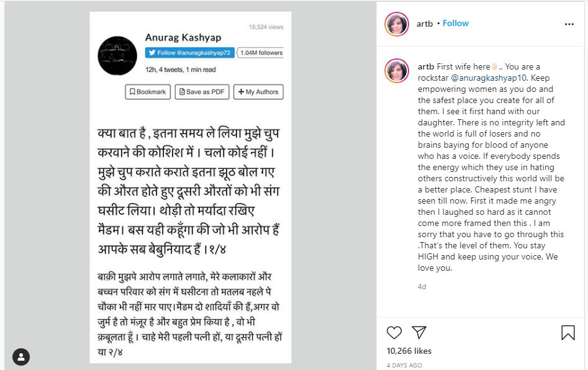Open artb username in post header

[x=425, y=24]
